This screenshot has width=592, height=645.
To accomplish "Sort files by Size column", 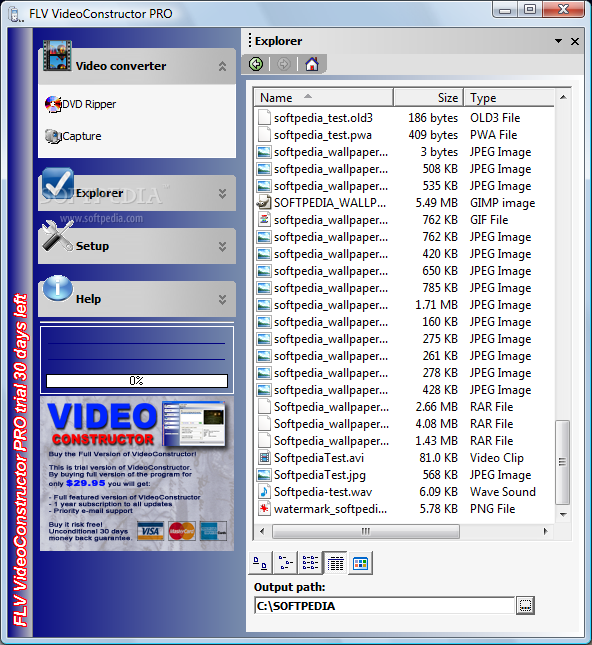I will (428, 97).
